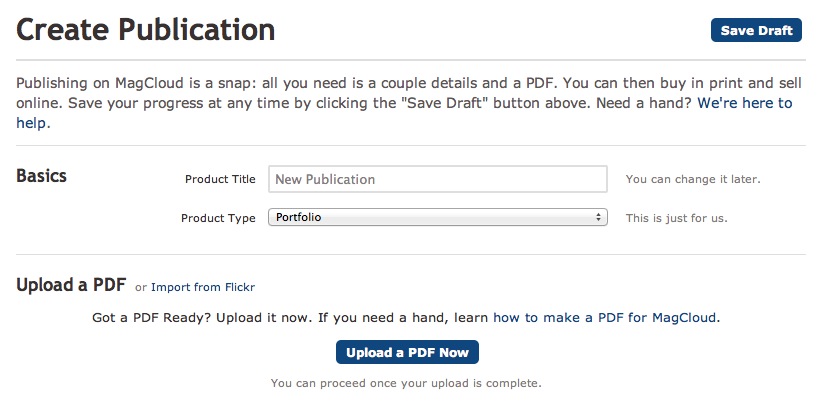Screen dimensions: 836x412
Task: Click the "You can change it later." hint
Action: pos(693,180)
